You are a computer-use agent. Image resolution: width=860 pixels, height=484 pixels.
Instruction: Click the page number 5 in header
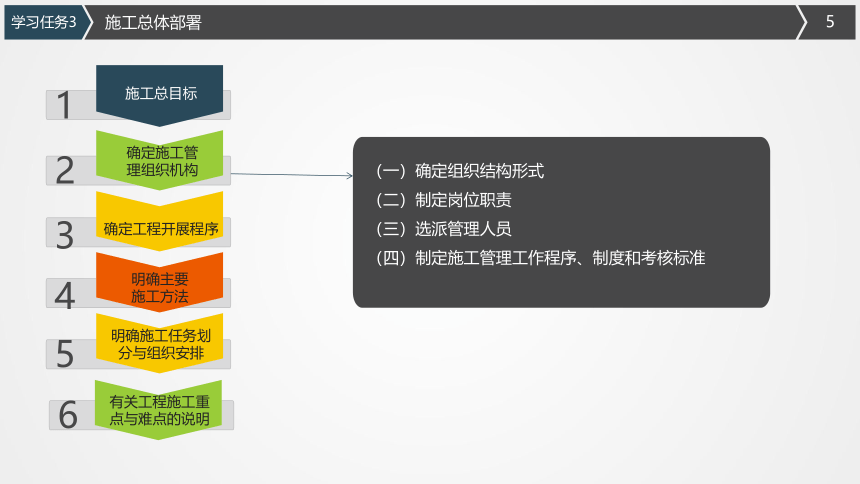point(830,22)
